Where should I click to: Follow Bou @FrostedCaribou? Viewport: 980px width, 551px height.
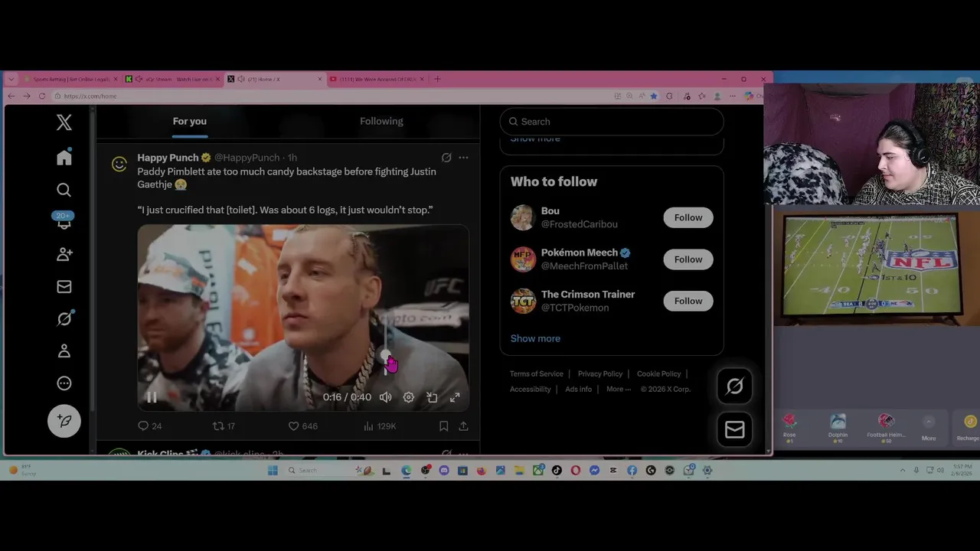[688, 217]
